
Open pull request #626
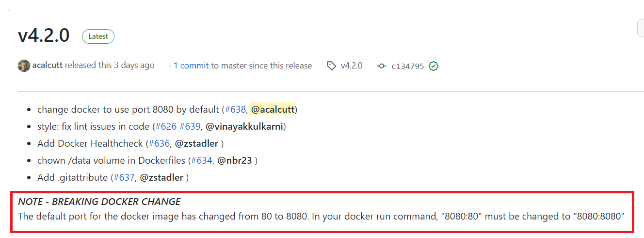pos(165,126)
